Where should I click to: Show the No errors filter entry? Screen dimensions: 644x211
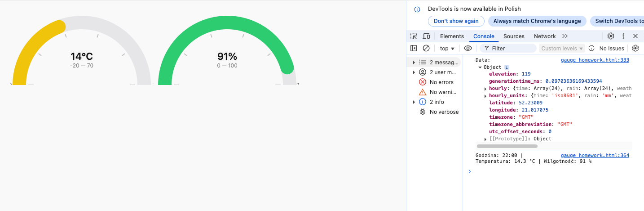click(441, 82)
